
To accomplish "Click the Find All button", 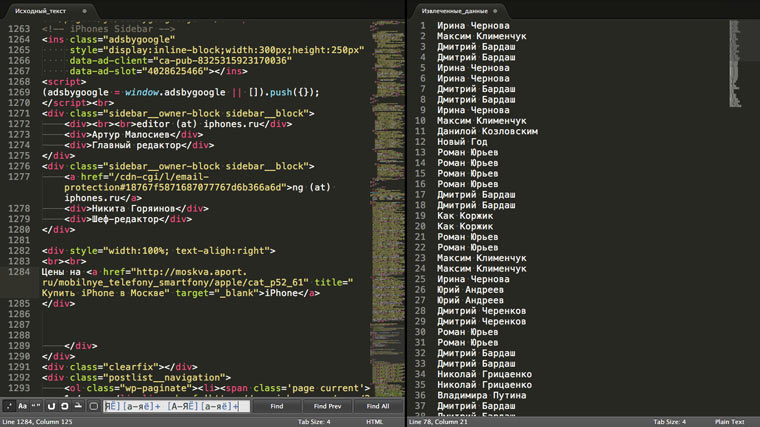I will point(378,406).
